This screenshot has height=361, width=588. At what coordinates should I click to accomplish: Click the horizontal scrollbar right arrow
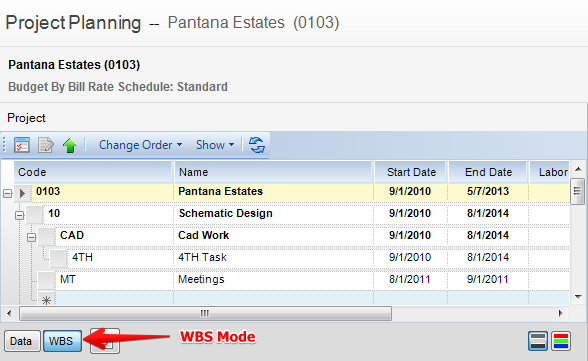(x=561, y=313)
